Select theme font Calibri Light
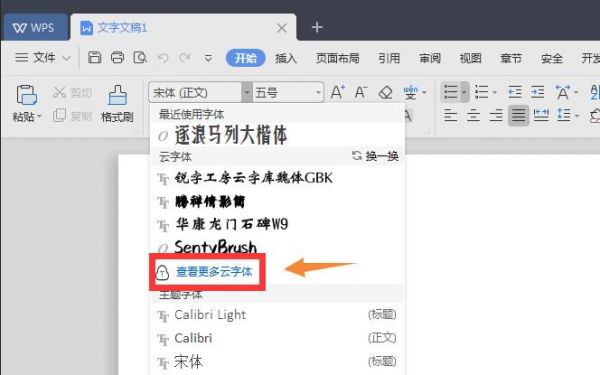 [x=277, y=315]
